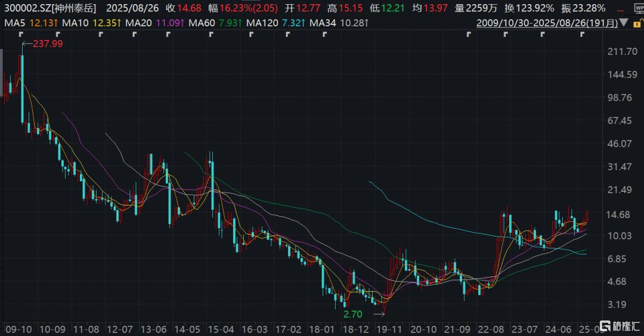Click the 09-10 date axis label

18,329
